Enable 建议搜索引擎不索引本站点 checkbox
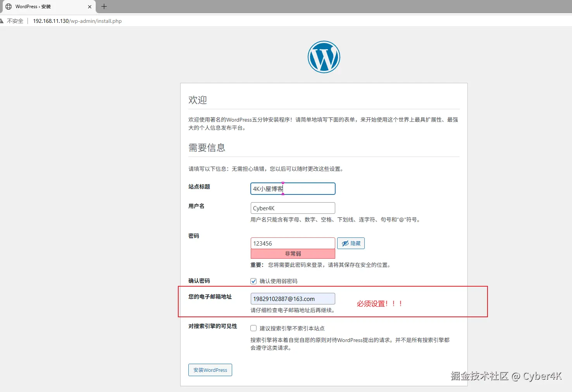 [253, 328]
